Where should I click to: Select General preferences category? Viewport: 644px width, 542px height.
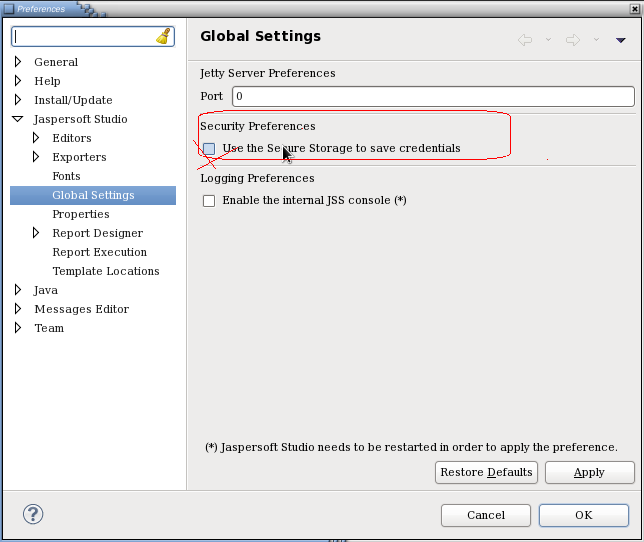click(x=56, y=62)
